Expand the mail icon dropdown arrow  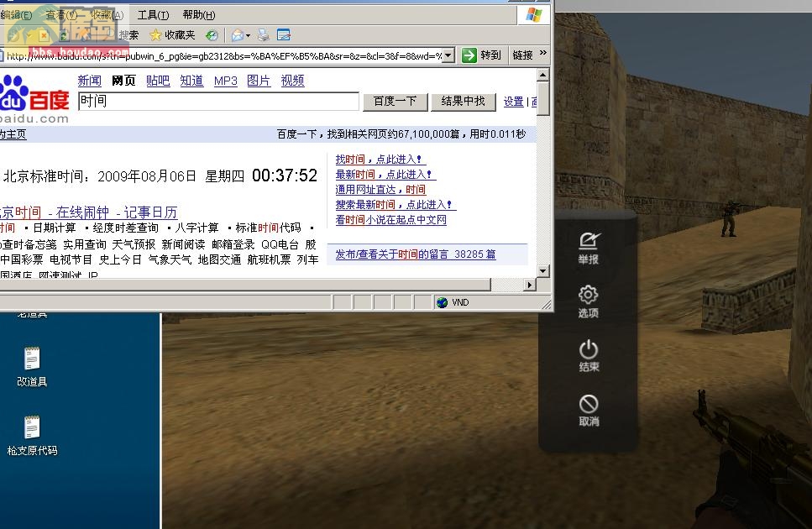click(x=248, y=36)
